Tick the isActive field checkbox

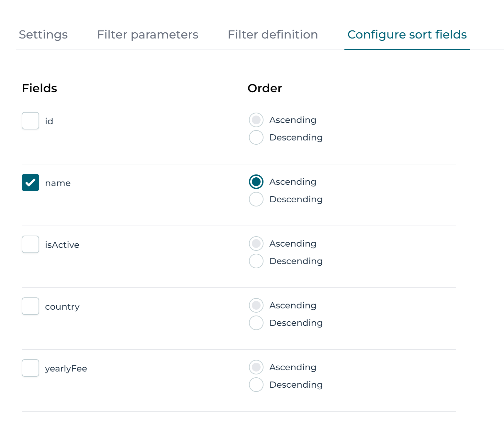click(30, 244)
